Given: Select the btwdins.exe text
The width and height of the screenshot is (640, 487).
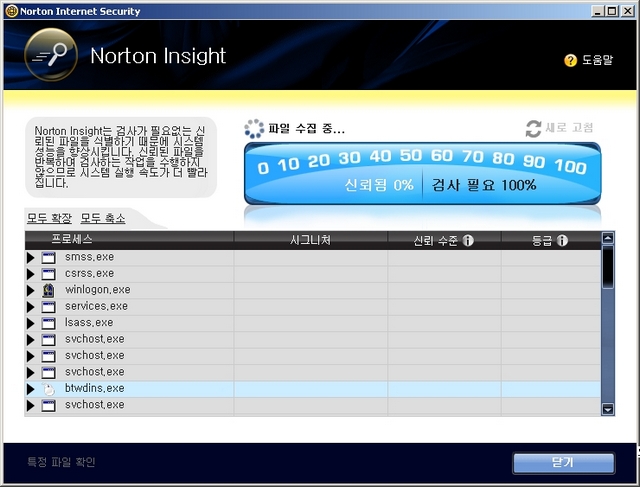Looking at the screenshot, I should [95, 388].
